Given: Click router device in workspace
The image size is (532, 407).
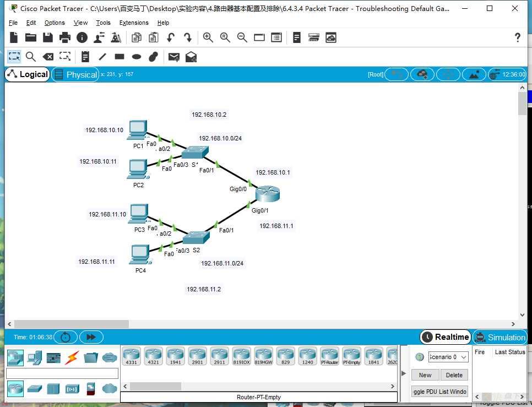Looking at the screenshot, I should (267, 194).
